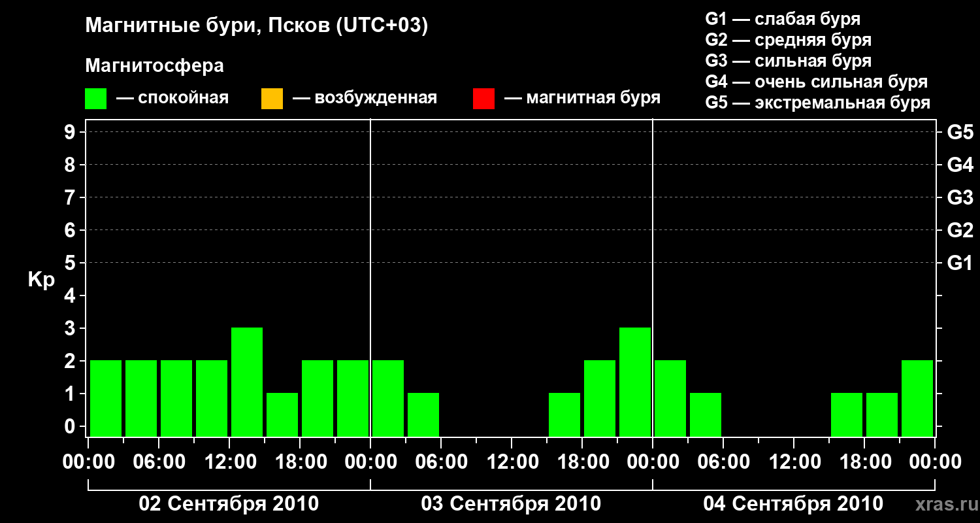Screen dimensions: 980x523
Task: Click the final '00:00' tick on time axis
Action: coord(935,462)
